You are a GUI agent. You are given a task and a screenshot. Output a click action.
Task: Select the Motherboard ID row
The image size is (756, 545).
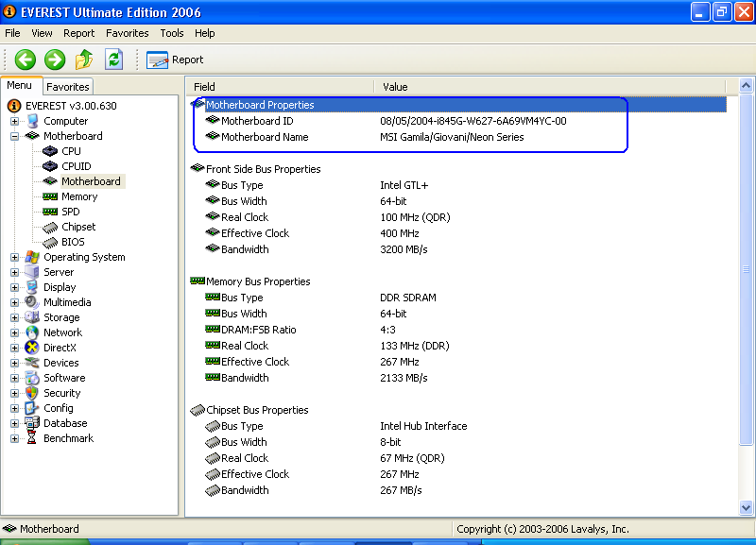[x=458, y=121]
